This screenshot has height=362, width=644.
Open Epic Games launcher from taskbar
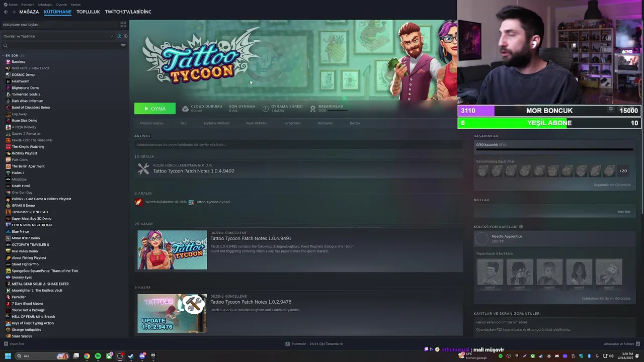(153, 356)
